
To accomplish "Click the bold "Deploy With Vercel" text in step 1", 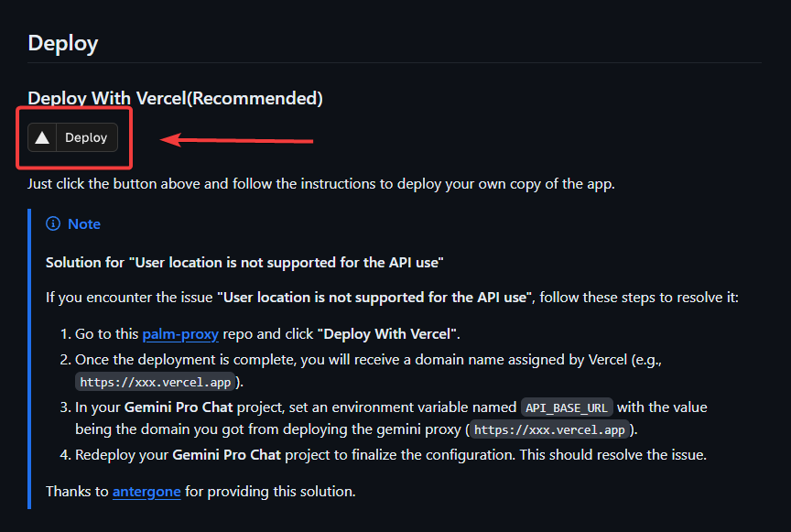I will pyautogui.click(x=388, y=334).
